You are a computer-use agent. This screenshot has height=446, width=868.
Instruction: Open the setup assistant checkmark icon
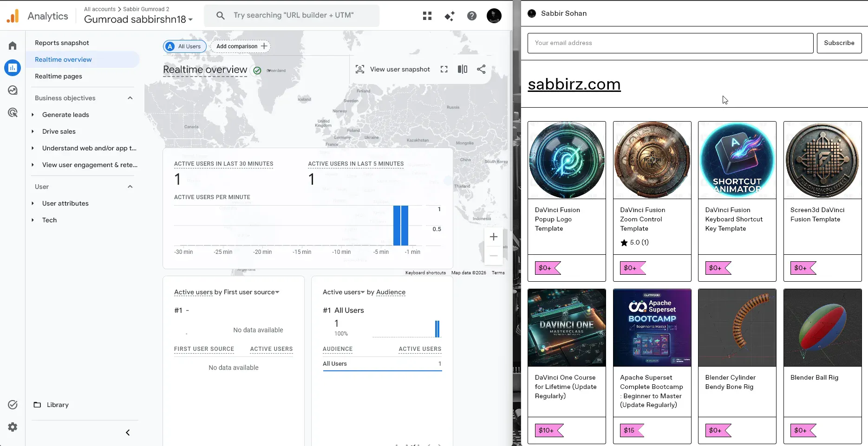pos(13,405)
